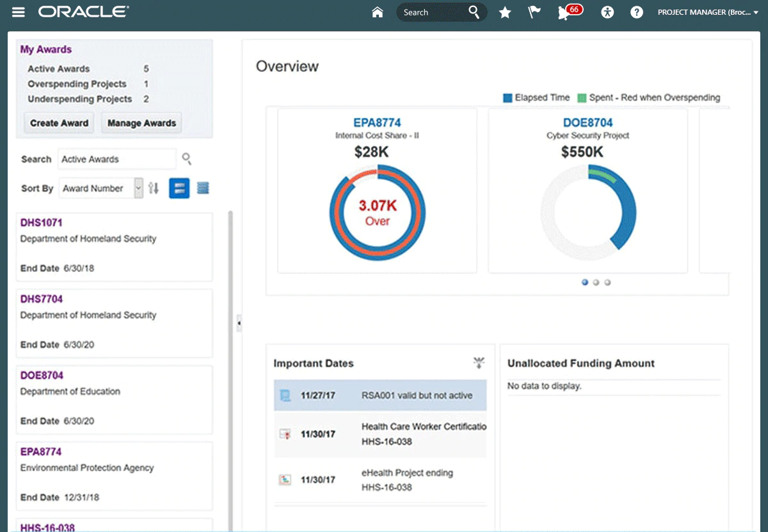Filter Important Dates using the filter icon
This screenshot has height=532, width=768.
click(x=479, y=363)
